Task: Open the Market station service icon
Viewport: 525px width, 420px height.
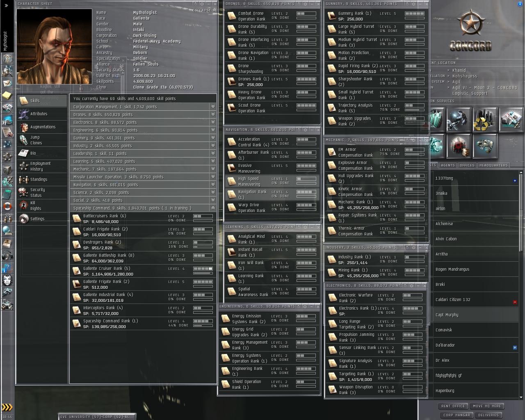Action: 511,120
